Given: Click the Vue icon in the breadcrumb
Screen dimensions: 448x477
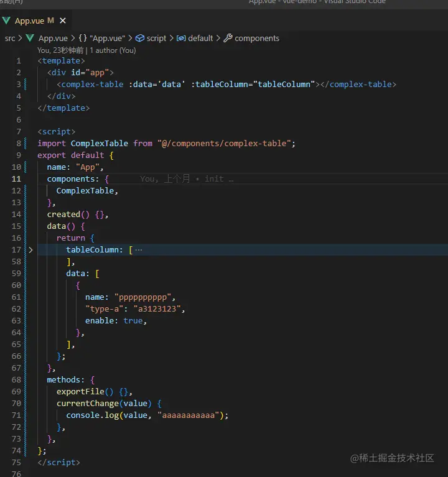Looking at the screenshot, I should click(29, 39).
